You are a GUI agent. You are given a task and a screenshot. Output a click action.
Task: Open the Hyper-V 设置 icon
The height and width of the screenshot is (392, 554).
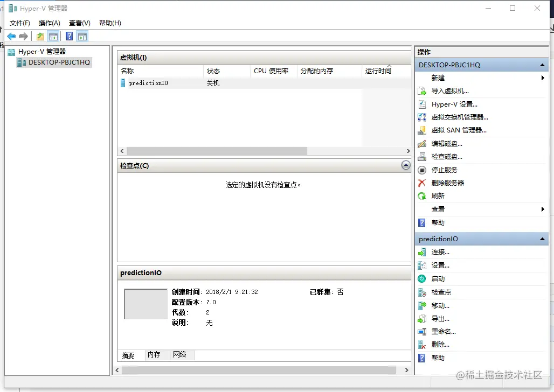(422, 104)
